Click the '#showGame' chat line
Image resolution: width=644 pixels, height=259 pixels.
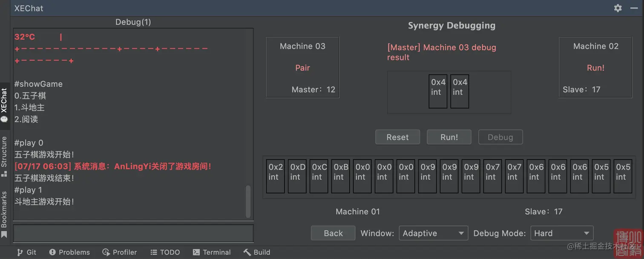coord(38,84)
